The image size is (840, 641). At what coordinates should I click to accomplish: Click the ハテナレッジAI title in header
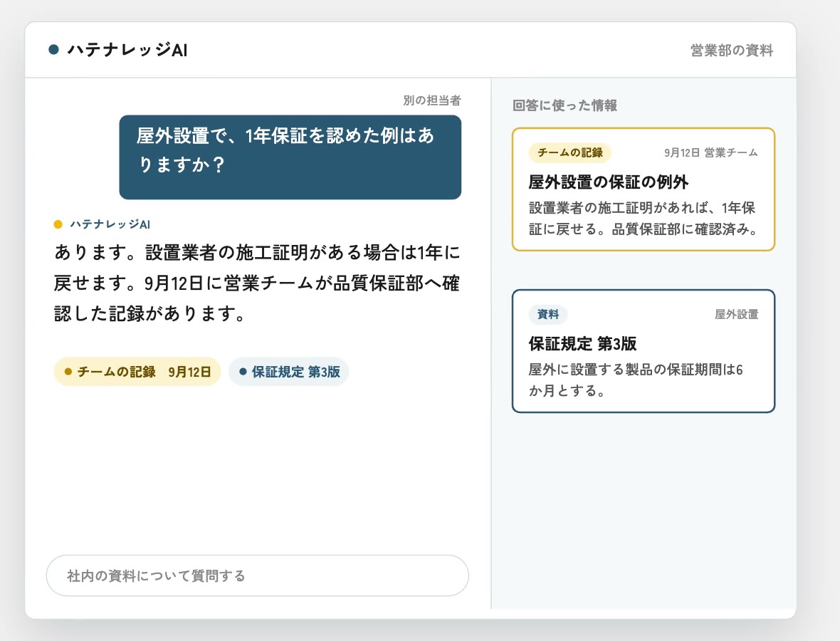(x=127, y=50)
